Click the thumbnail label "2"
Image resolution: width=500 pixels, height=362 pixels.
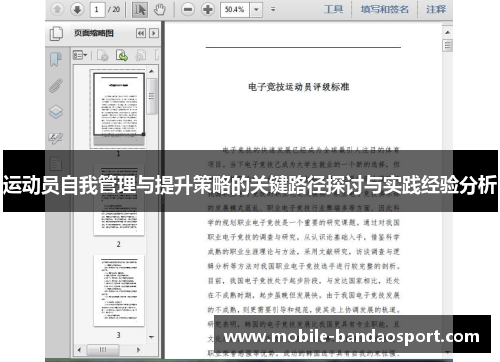pos(118,244)
